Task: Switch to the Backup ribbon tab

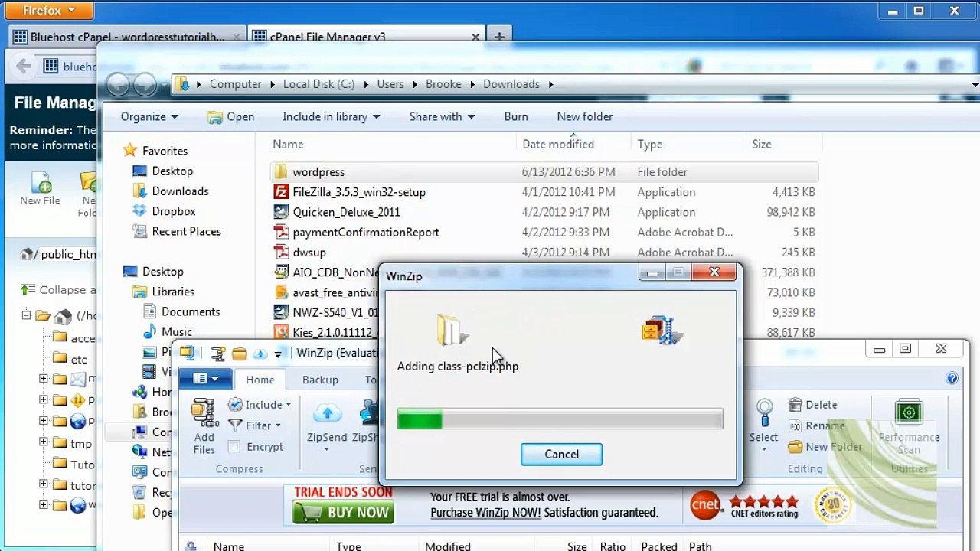Action: click(320, 380)
